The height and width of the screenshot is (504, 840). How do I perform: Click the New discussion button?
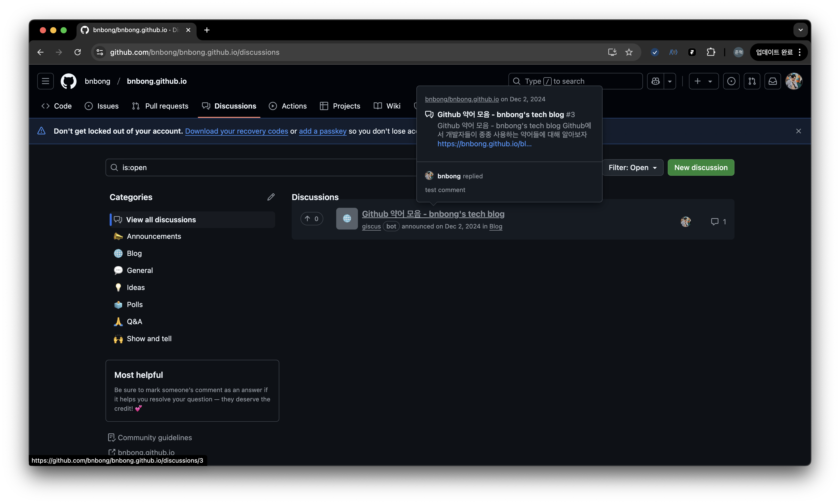[701, 167]
